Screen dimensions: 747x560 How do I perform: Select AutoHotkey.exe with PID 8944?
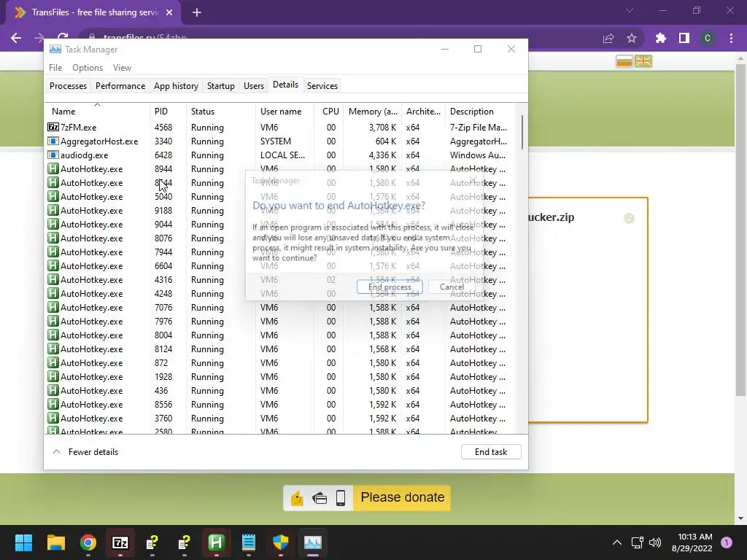[x=280, y=168]
